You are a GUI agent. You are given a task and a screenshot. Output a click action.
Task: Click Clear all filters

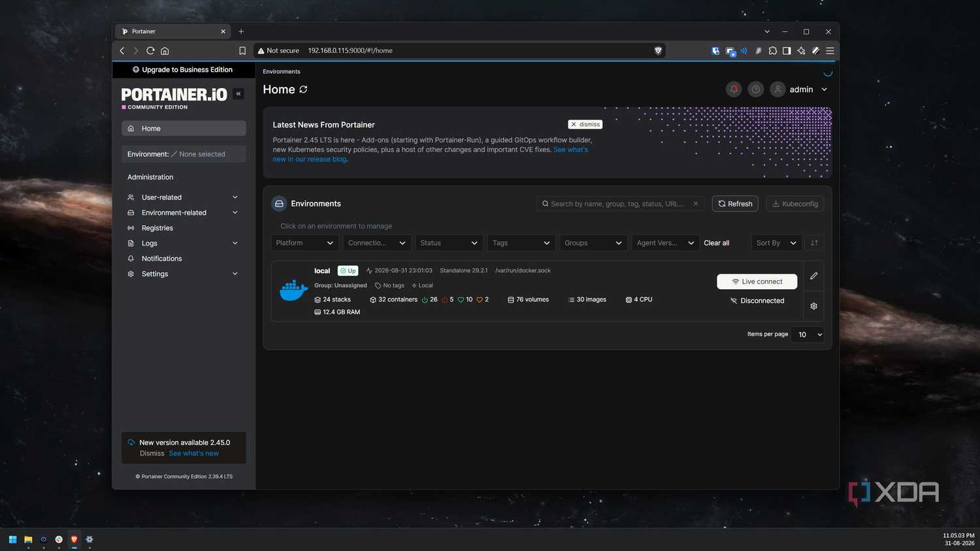717,243
